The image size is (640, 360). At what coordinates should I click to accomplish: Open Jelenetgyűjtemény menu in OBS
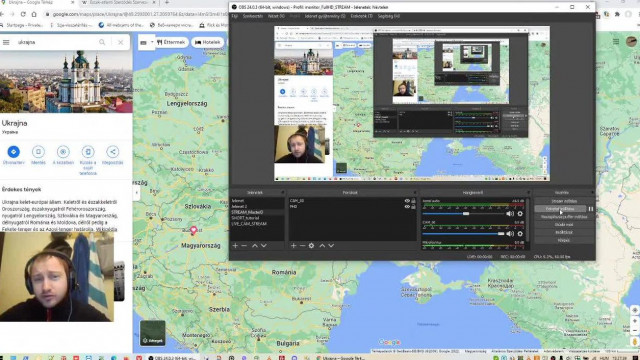click(325, 16)
